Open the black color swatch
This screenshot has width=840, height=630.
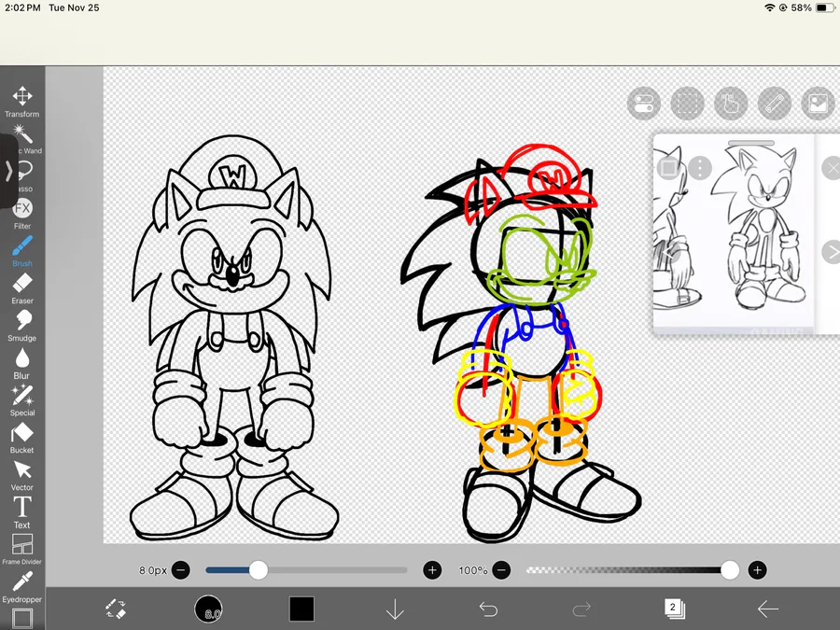(x=301, y=609)
